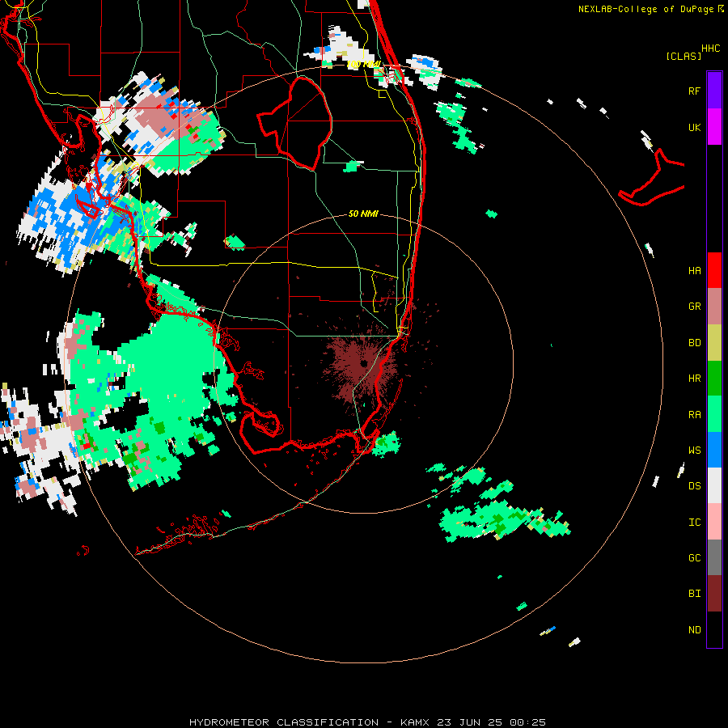Click the 50 NMI range ring label

(363, 214)
